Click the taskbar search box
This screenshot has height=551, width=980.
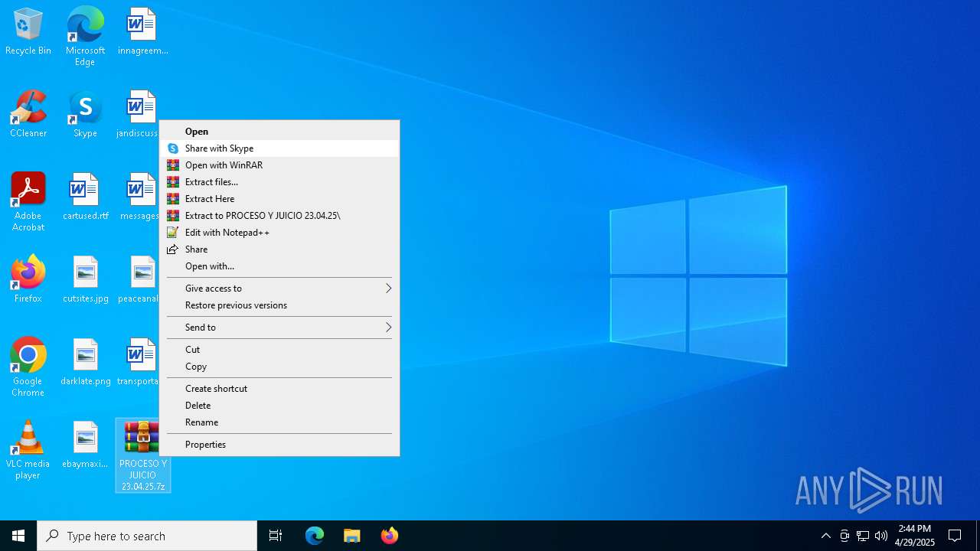[x=147, y=536]
